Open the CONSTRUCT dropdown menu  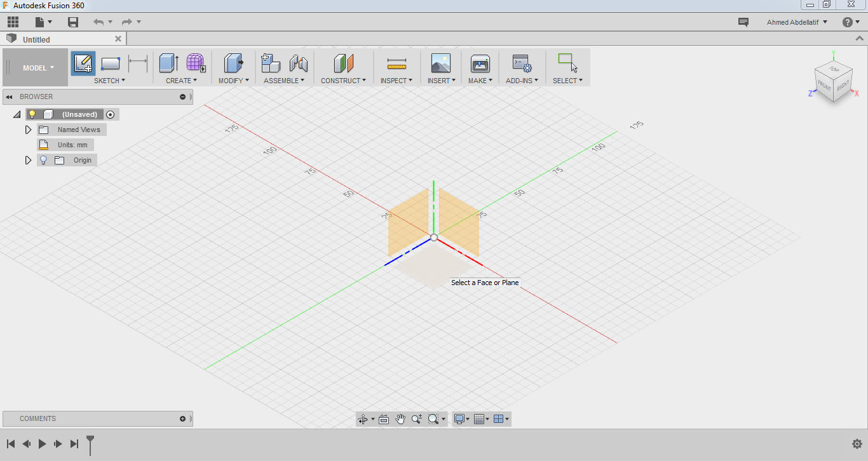pyautogui.click(x=343, y=81)
